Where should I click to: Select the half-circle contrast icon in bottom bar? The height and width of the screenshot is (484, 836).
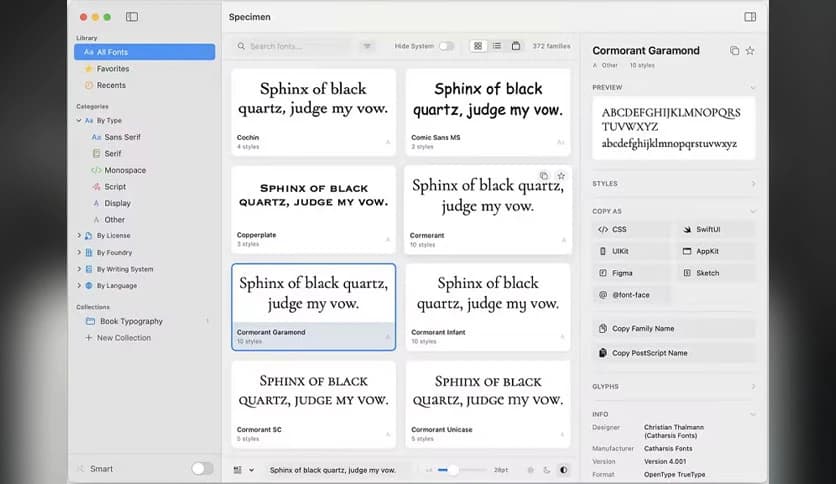[563, 469]
